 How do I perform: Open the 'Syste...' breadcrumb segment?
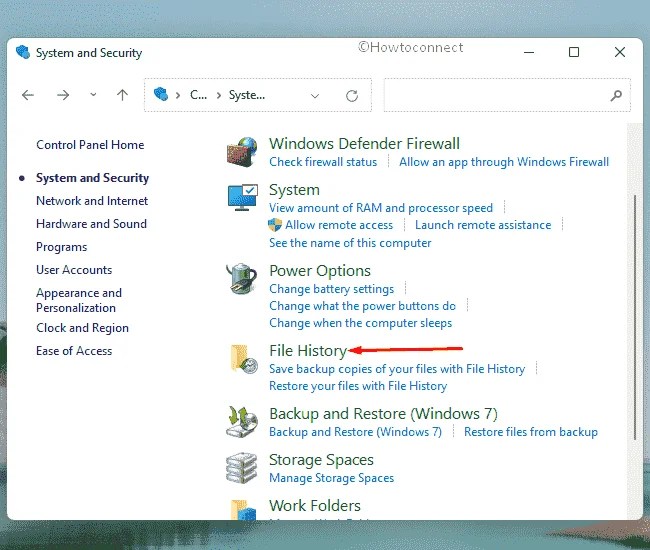coord(247,95)
